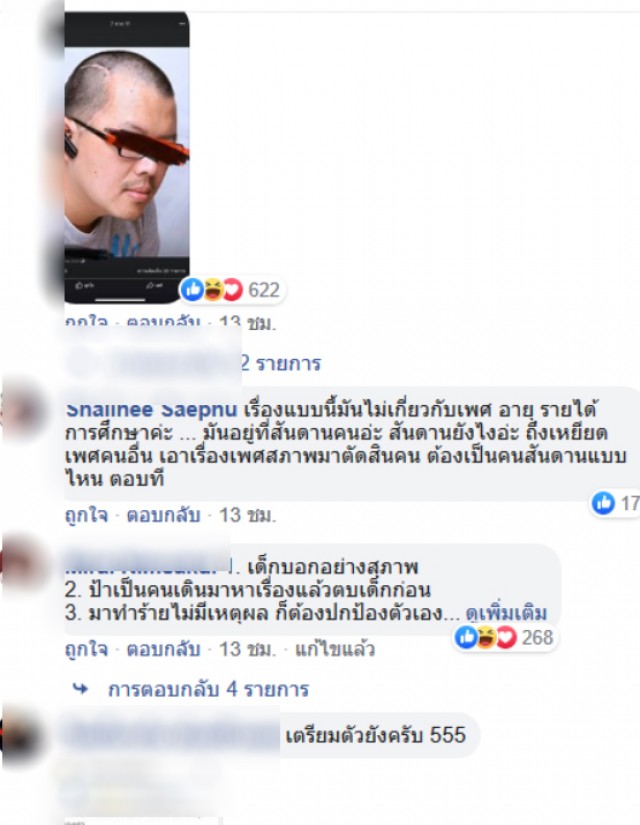Click the reply arrow icon before การตอบกลับ 4 รายการ
640x825 pixels.
tap(80, 688)
